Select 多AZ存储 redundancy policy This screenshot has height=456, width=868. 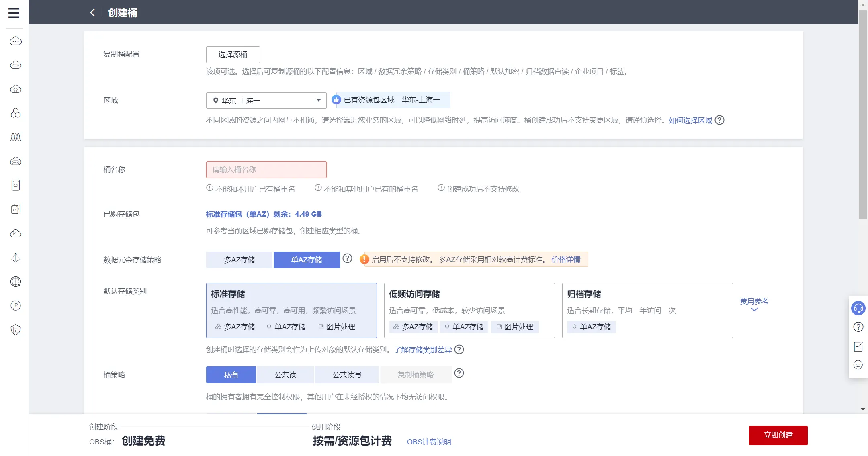[x=240, y=260]
